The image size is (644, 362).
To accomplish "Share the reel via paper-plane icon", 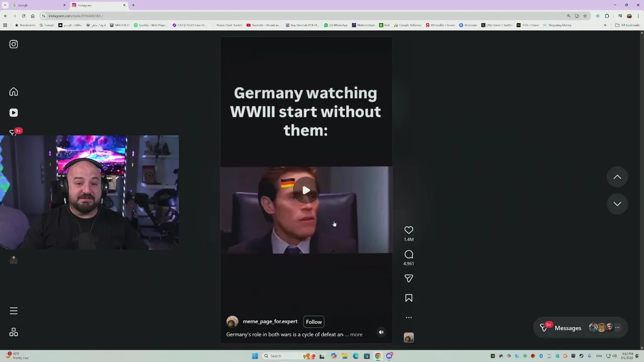I will coord(409,278).
